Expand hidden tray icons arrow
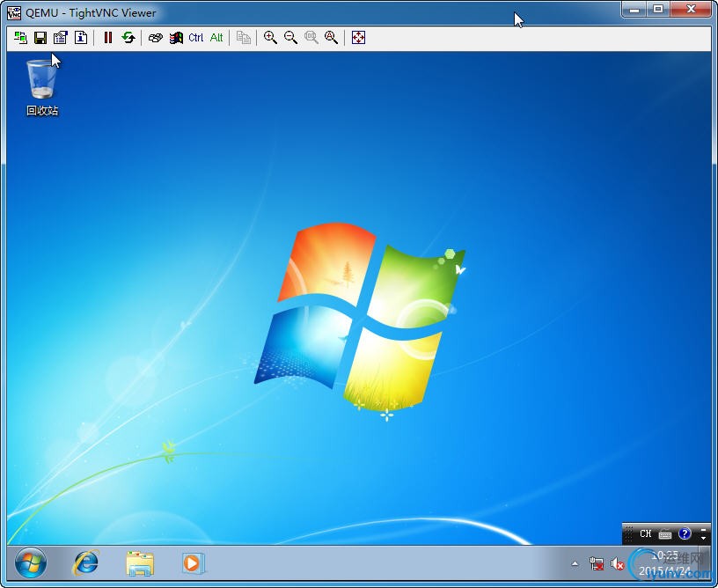 pyautogui.click(x=575, y=564)
